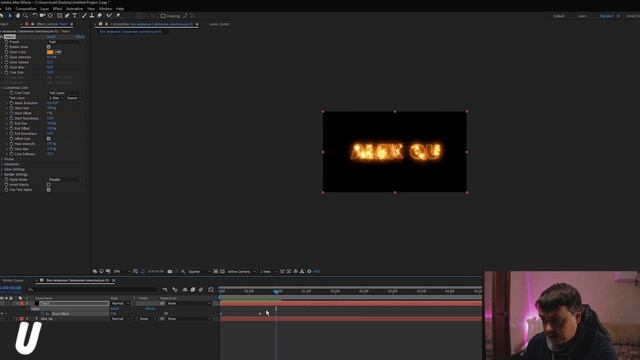Screen dimensions: 640x360
Task: Take a snapshot with the camera icon
Action: (x=170, y=271)
